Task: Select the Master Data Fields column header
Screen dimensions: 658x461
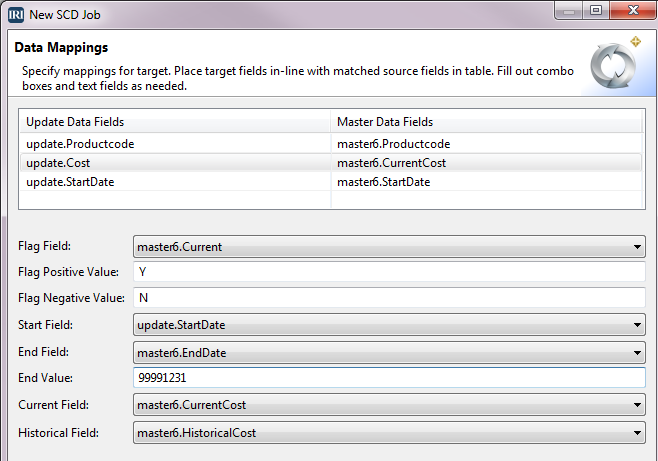Action: pyautogui.click(x=486, y=122)
